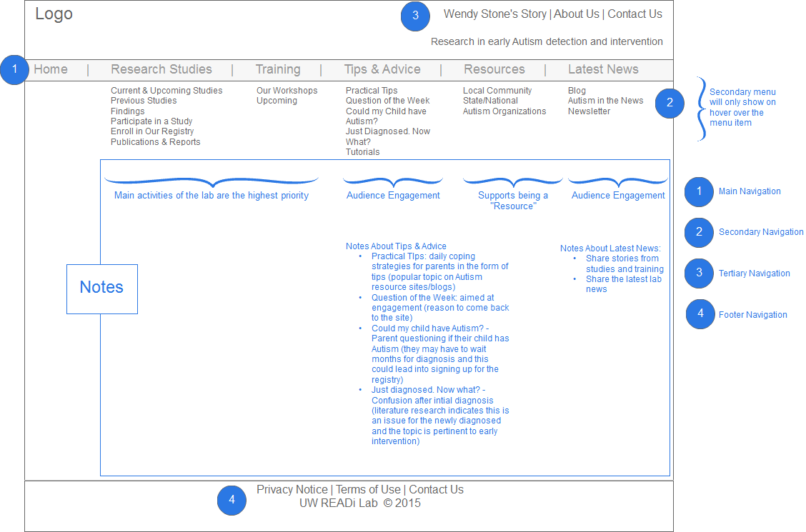Open Privacy Notice in the footer
Image resolution: width=806 pixels, height=532 pixels.
click(292, 490)
